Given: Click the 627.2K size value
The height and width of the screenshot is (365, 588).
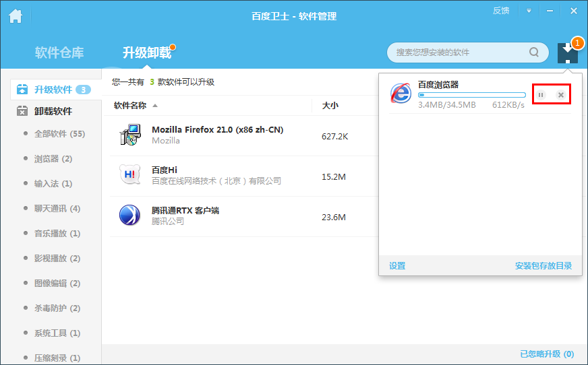Looking at the screenshot, I should 335,137.
